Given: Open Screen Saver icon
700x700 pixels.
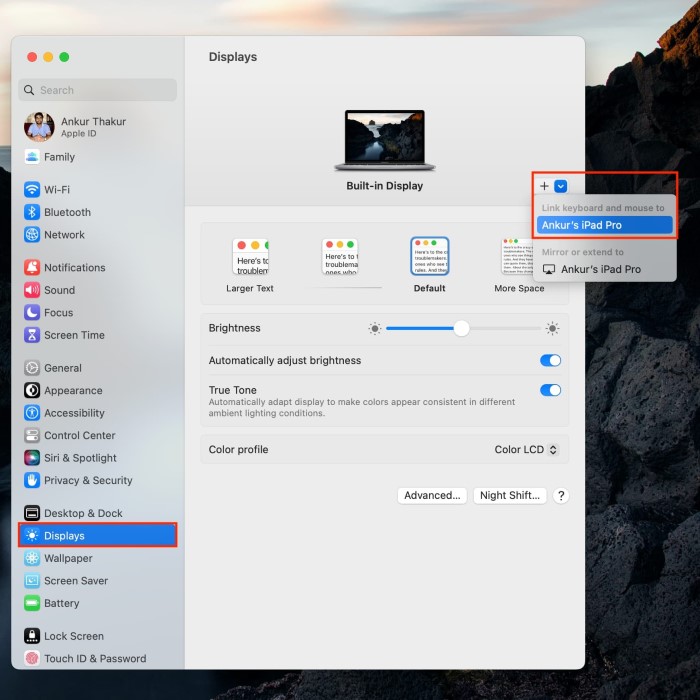Looking at the screenshot, I should point(32,580).
